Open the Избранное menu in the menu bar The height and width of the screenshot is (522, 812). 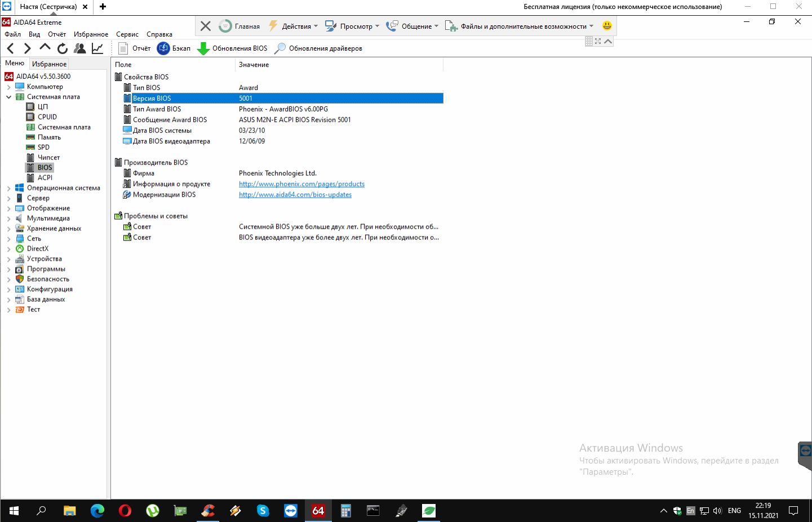(91, 34)
